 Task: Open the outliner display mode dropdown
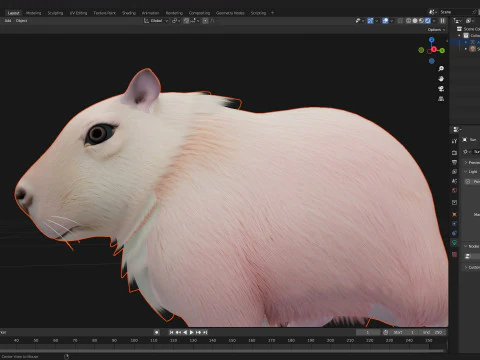[470, 21]
